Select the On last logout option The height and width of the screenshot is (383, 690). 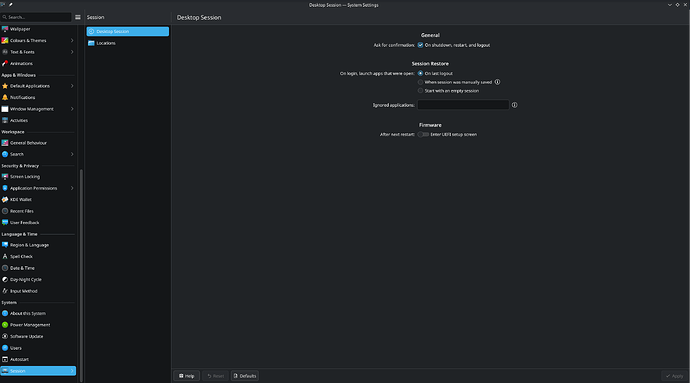[420, 74]
